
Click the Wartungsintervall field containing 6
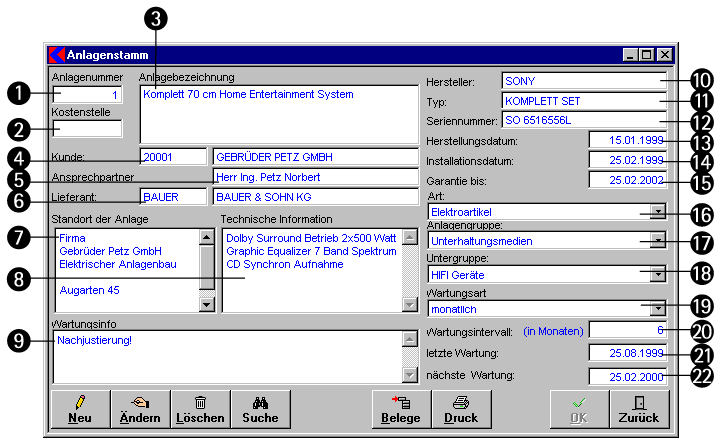[628, 330]
